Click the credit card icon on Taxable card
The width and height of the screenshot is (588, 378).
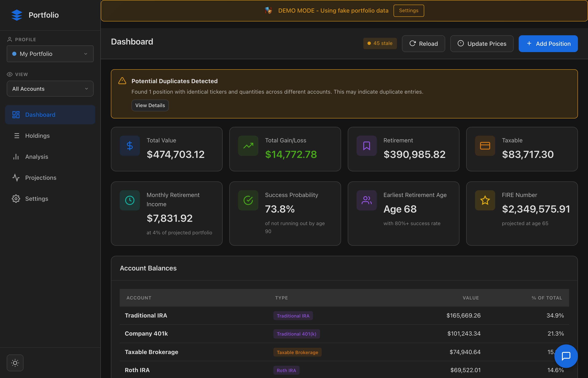coord(485,146)
